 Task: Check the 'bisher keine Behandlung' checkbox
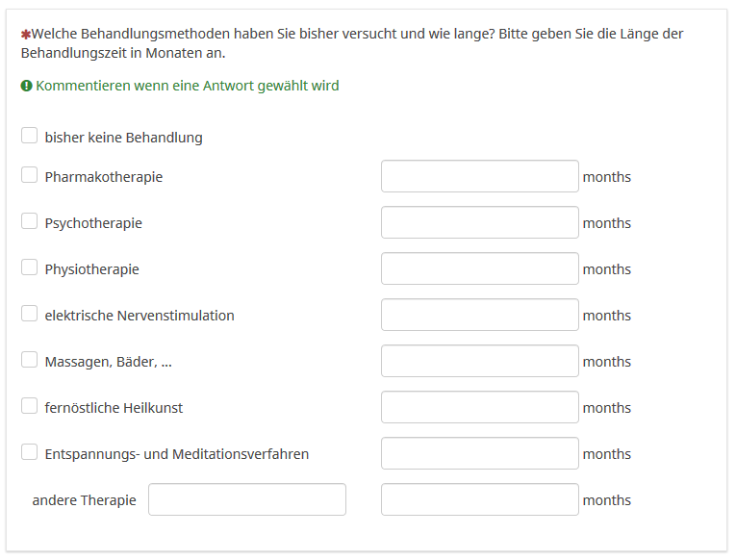click(x=30, y=137)
